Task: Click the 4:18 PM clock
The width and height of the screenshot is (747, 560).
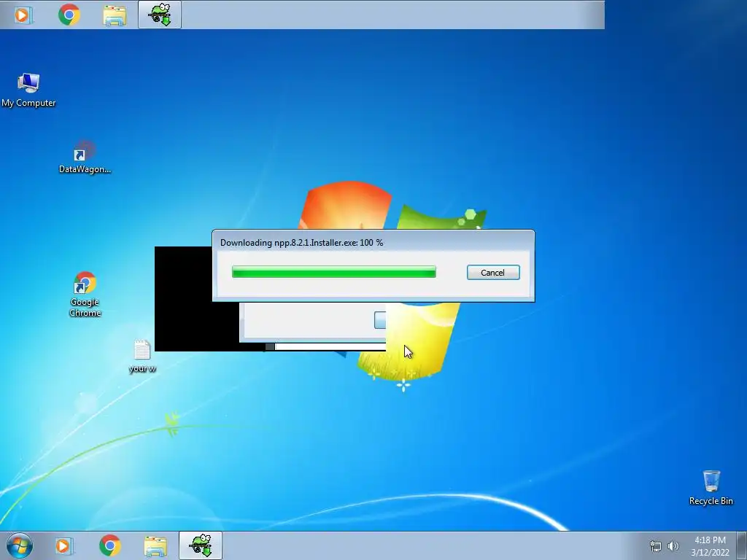Action: [x=710, y=540]
